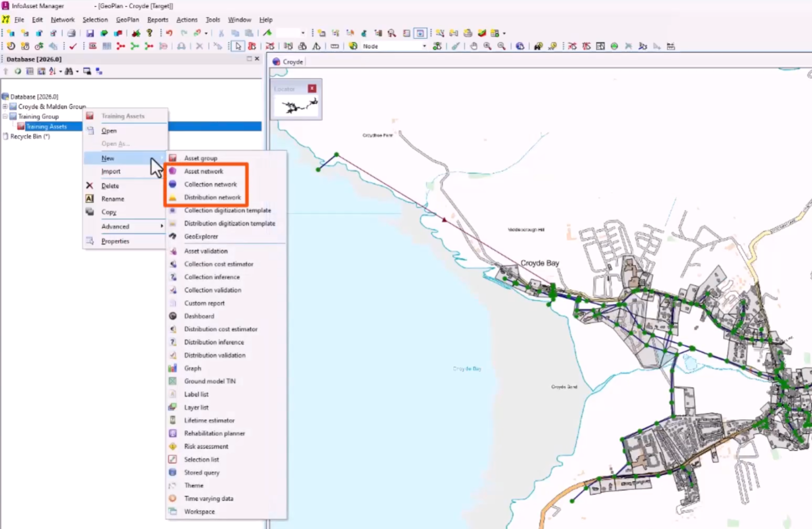
Task: Select the pan tool in the GeoPlan toolbar
Action: tap(473, 46)
